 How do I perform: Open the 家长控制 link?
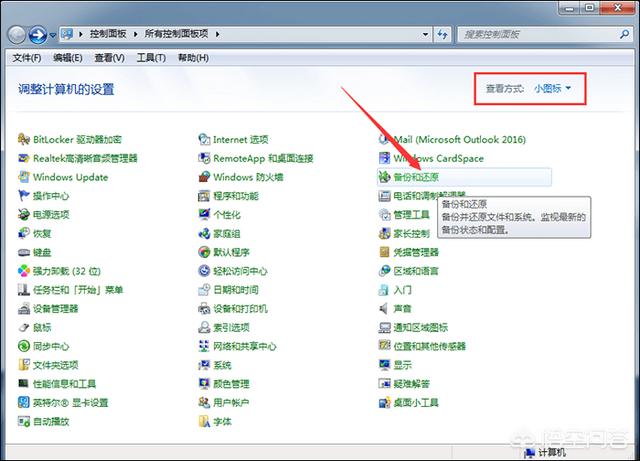tap(411, 234)
